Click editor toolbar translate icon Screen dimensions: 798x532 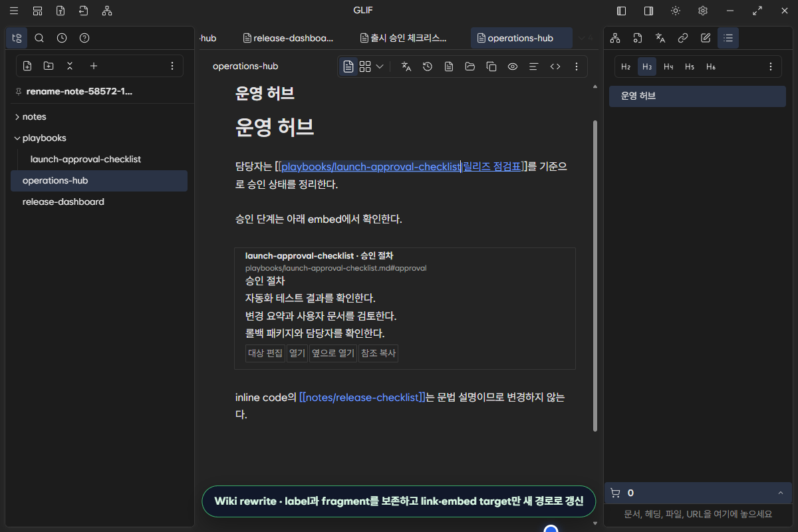pyautogui.click(x=406, y=66)
